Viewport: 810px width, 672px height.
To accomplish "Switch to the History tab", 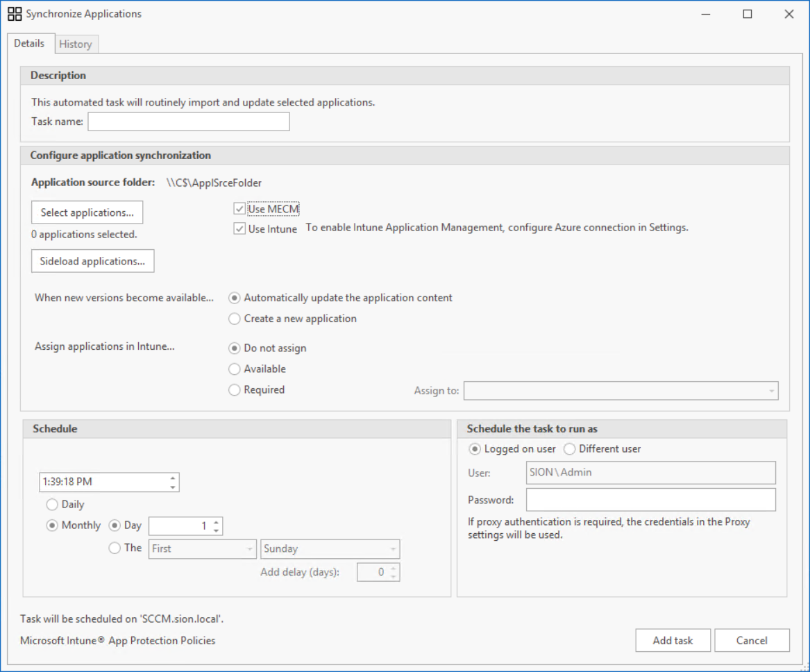I will tap(75, 44).
